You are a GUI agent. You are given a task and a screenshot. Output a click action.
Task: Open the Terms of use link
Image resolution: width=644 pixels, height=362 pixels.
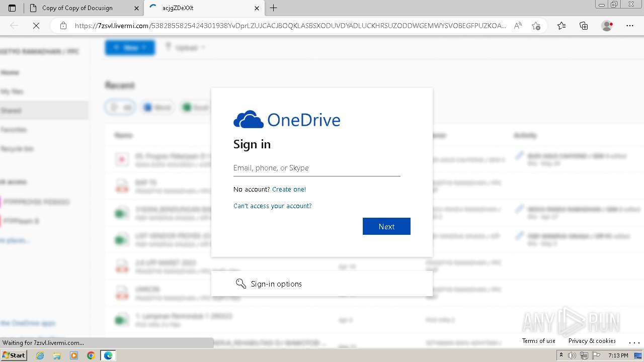coord(539,341)
